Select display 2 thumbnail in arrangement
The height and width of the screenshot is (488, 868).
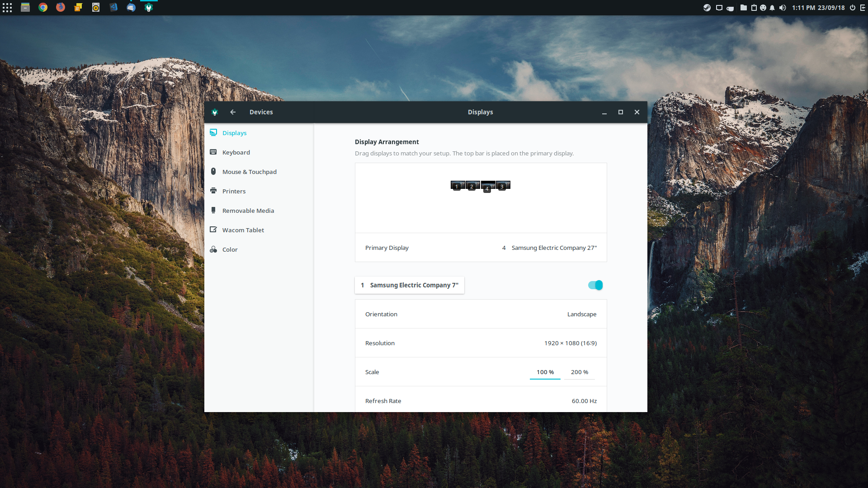(472, 185)
